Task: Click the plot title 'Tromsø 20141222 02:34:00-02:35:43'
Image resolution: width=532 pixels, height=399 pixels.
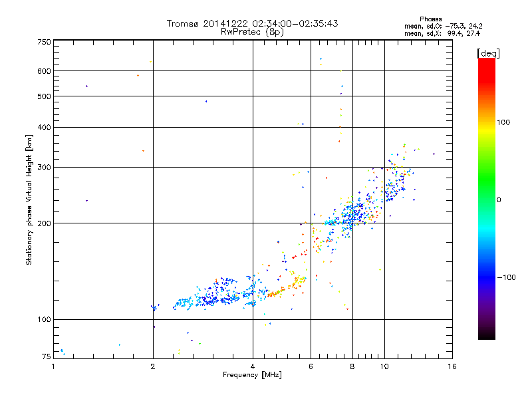Action: pos(252,23)
